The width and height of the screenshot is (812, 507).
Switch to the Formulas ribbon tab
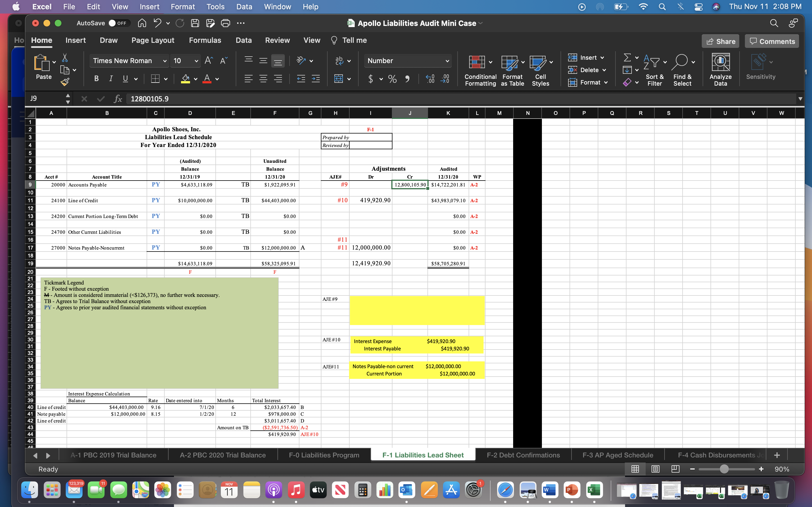coord(205,40)
